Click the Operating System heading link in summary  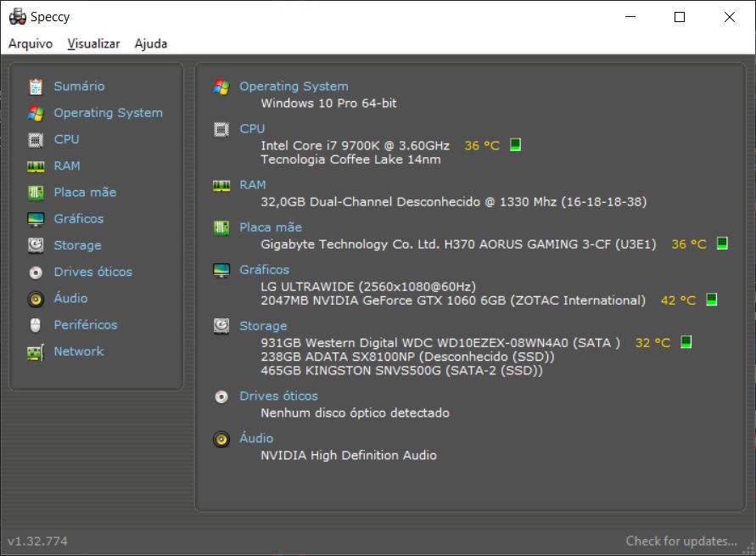coord(294,87)
